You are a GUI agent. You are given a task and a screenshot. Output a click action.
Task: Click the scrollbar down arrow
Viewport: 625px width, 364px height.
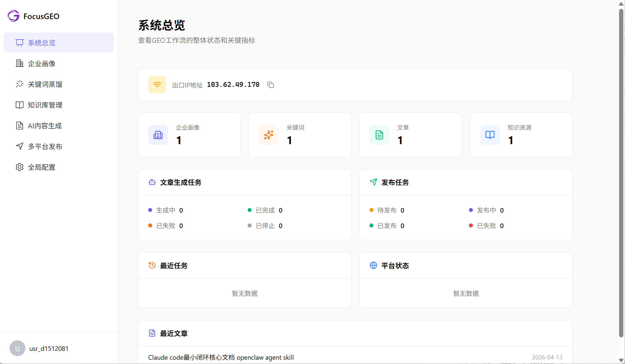[x=620, y=360]
